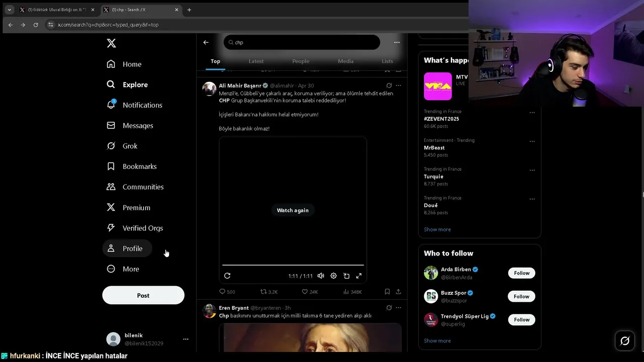
Task: Reload the browser page
Action: [36, 25]
